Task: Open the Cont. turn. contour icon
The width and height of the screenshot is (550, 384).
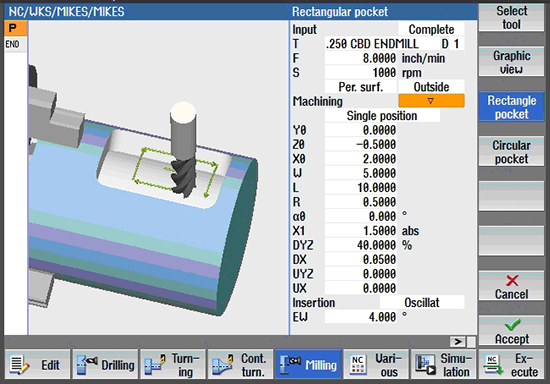Action: (222, 365)
